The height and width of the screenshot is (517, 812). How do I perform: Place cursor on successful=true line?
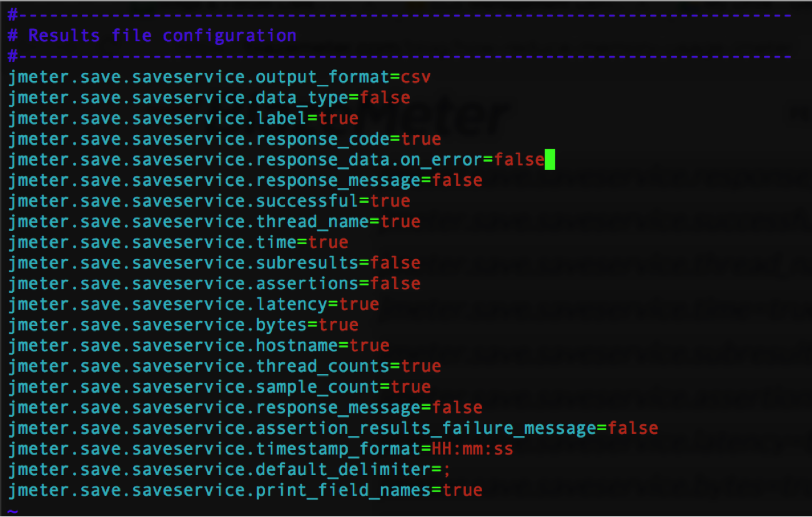[x=209, y=201]
